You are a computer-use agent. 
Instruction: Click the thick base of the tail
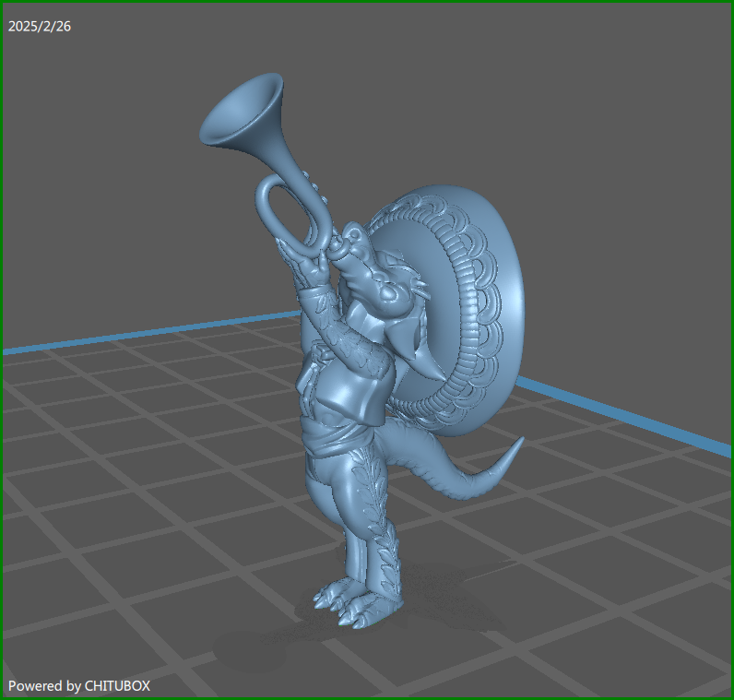tap(420, 452)
